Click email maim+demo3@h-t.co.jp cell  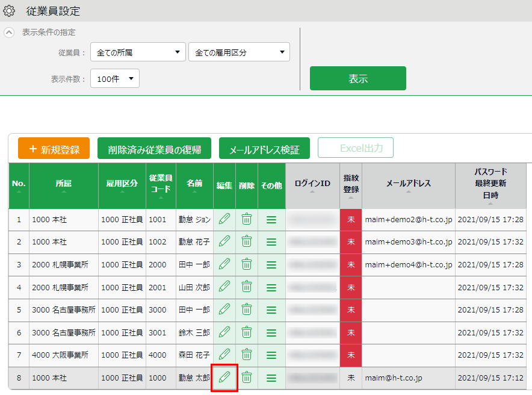(x=409, y=242)
